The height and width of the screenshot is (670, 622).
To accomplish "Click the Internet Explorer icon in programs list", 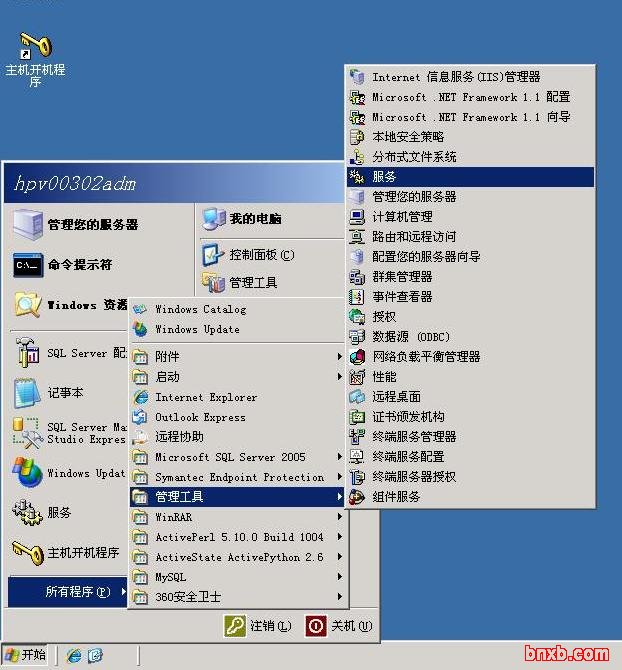I will (x=141, y=397).
